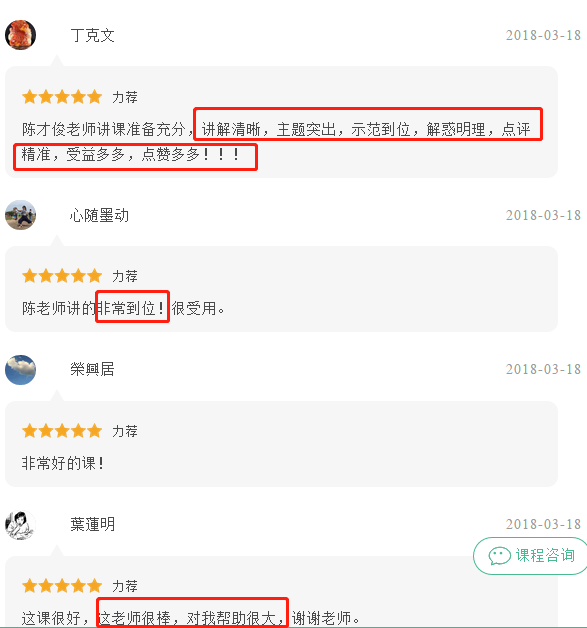This screenshot has width=587, height=628.
Task: Click the star rating in 丁克文's review
Action: [62, 97]
